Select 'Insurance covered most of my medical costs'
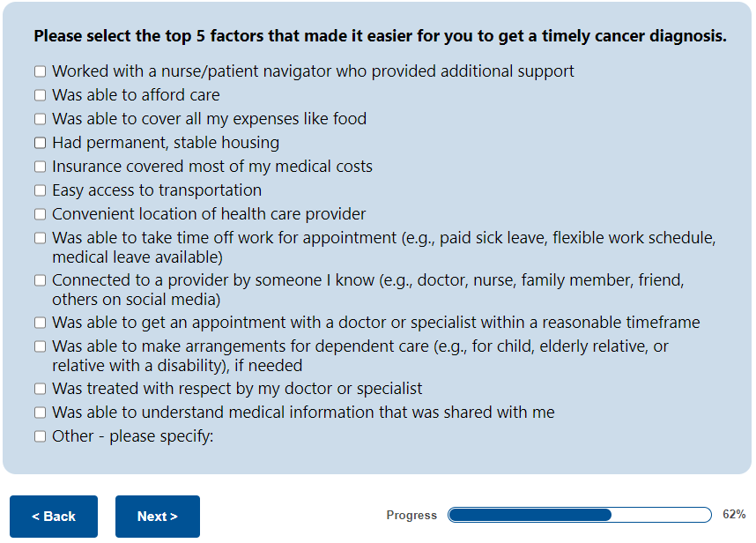The height and width of the screenshot is (543, 756). 40,167
